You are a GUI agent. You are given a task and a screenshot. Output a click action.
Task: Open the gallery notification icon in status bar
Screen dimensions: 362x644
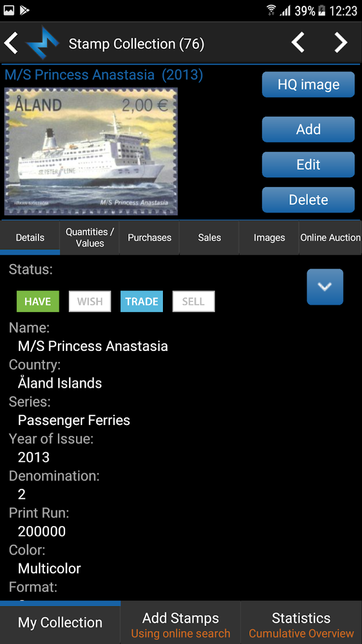[x=9, y=10]
